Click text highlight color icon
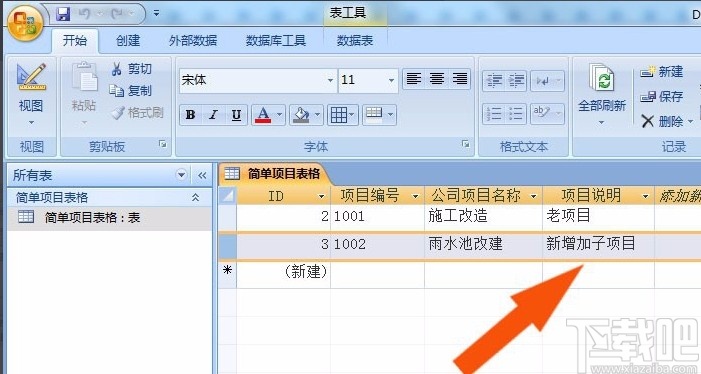This screenshot has height=374, width=701. tap(542, 113)
